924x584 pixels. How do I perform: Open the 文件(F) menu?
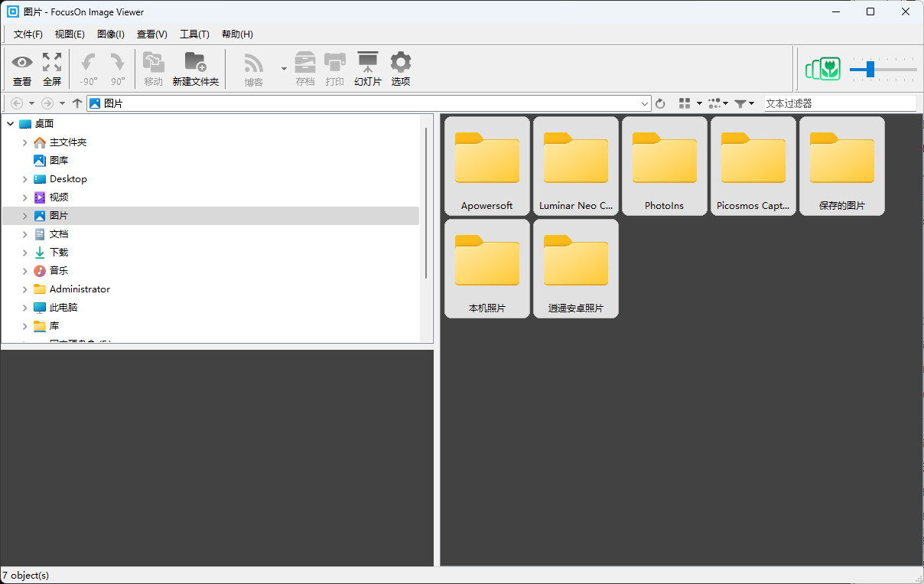[x=28, y=34]
